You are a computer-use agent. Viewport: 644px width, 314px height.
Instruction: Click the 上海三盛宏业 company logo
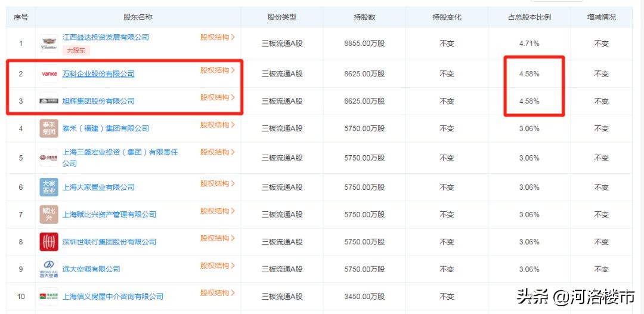click(49, 158)
